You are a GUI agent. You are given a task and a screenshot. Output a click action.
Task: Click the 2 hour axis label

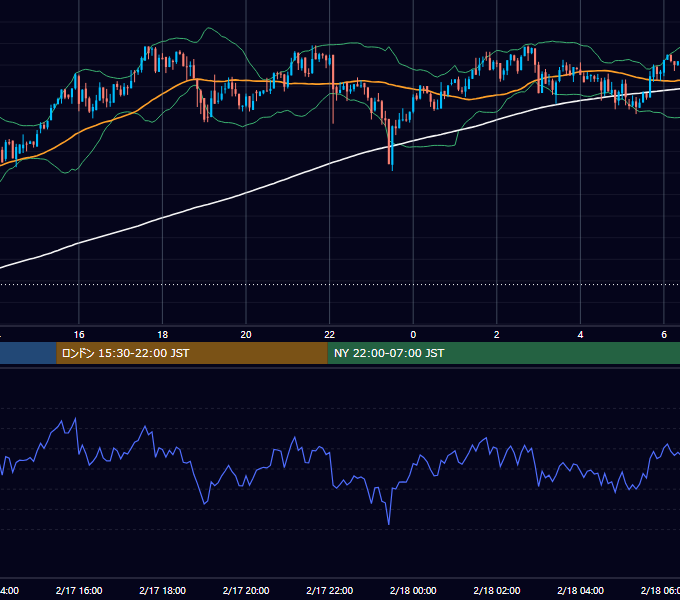pos(497,335)
